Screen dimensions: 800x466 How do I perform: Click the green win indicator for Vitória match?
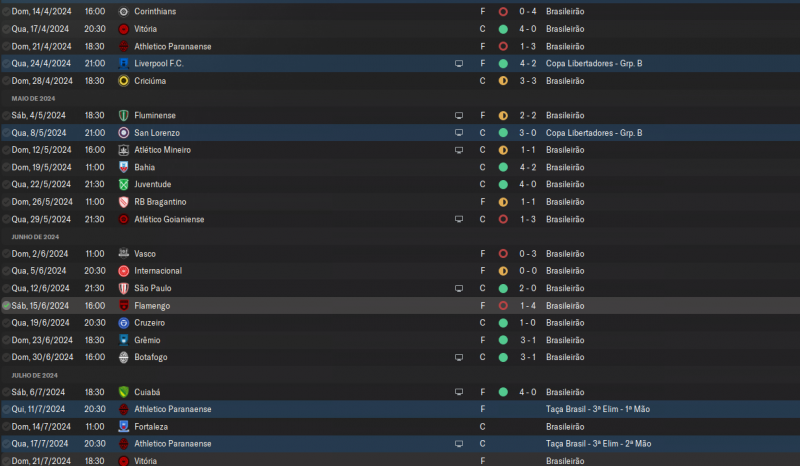pos(503,29)
